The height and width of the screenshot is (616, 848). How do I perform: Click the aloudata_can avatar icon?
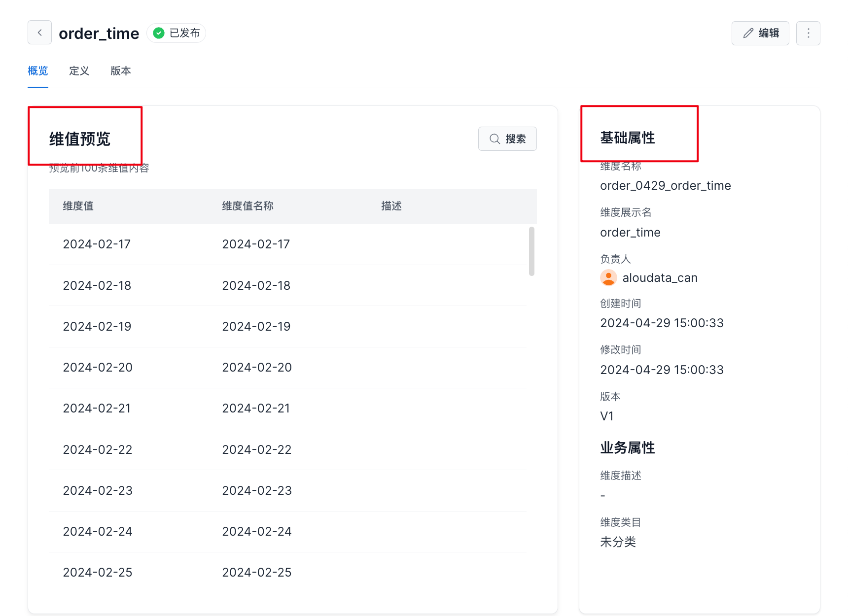pyautogui.click(x=608, y=278)
